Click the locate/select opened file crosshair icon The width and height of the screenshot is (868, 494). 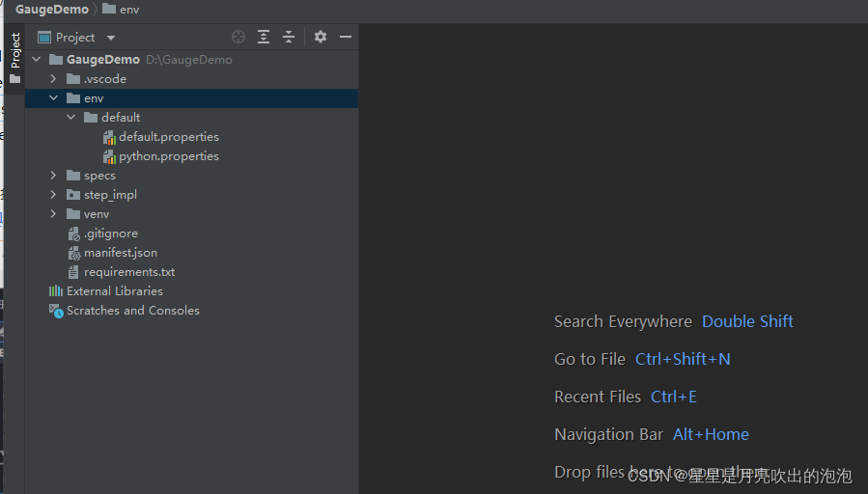tap(238, 37)
